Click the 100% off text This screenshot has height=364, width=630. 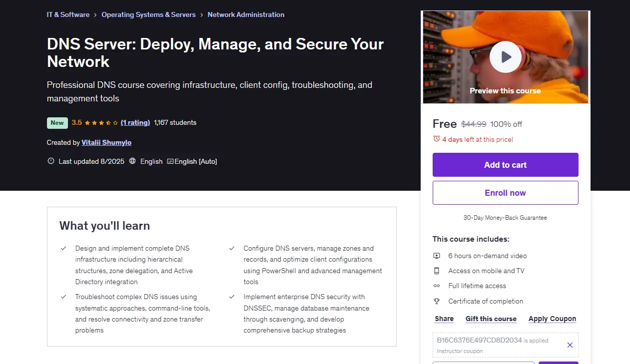[506, 124]
